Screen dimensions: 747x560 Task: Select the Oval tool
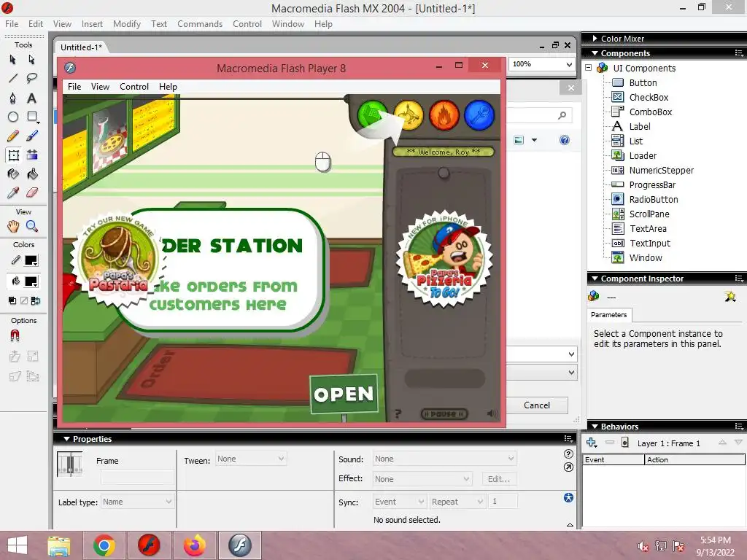[x=13, y=117]
